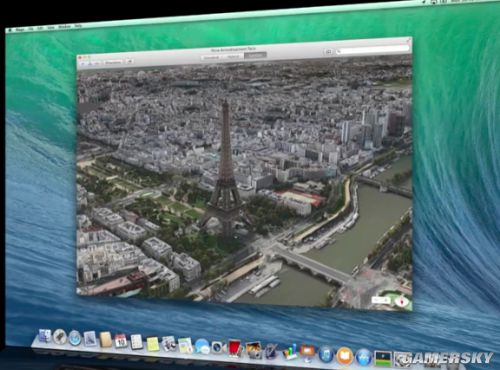
Task: Select the Satellite map view segment
Action: [x=255, y=55]
